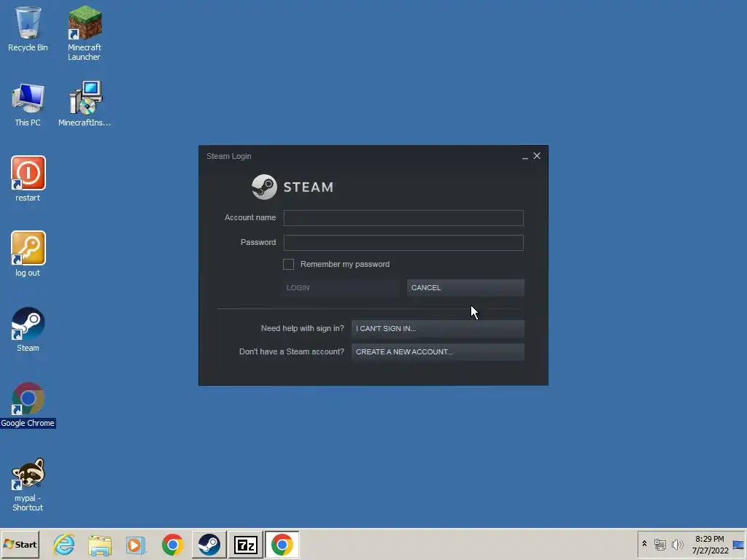Open the network icon in the system tray
Viewport: 747px width, 560px height.
[x=659, y=544]
